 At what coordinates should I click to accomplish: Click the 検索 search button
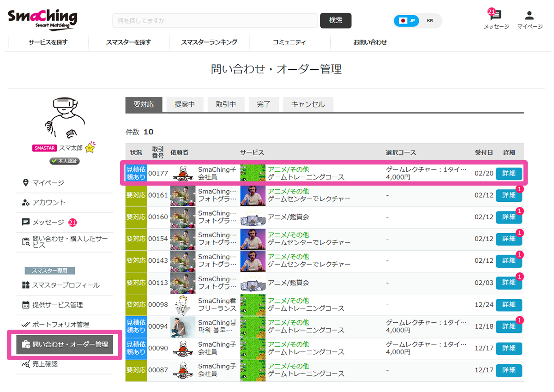pyautogui.click(x=335, y=20)
